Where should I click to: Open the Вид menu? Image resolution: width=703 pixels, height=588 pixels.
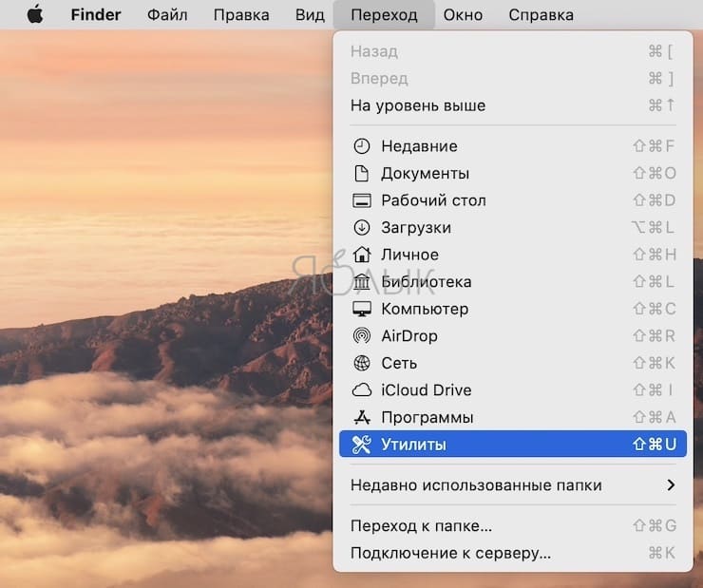(310, 15)
